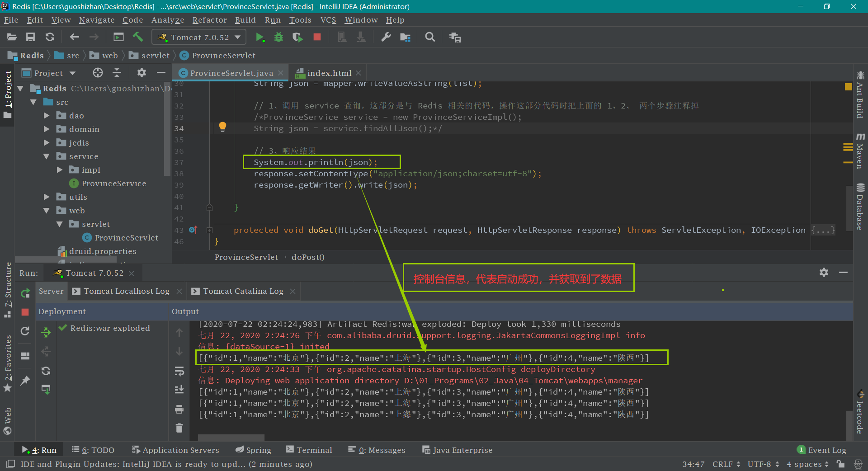Click the green Run button in toolbar
Viewport: 868px width, 471px height.
(x=259, y=38)
